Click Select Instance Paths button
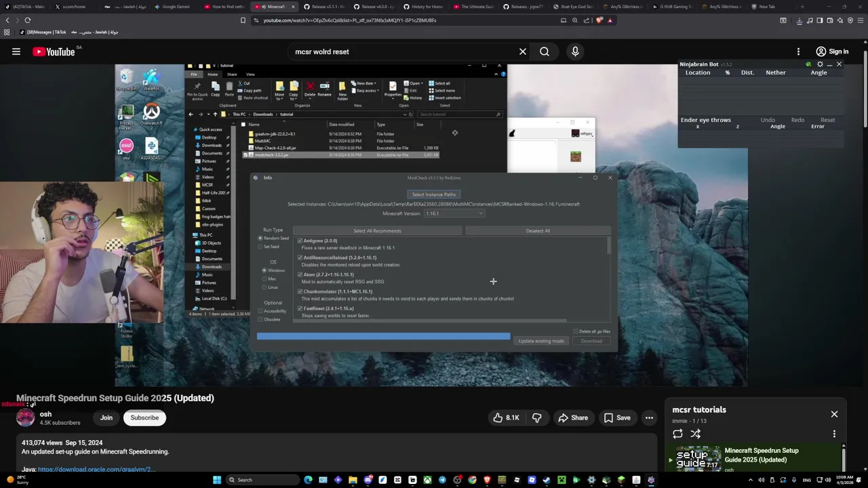Viewport: 868px width, 488px height. (x=434, y=195)
